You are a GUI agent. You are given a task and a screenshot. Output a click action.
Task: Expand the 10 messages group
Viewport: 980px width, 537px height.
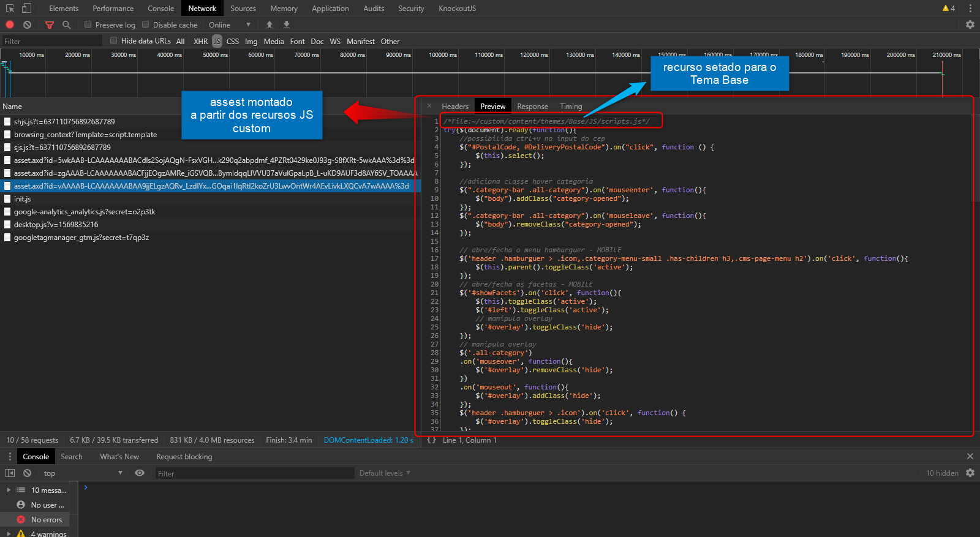(9, 490)
